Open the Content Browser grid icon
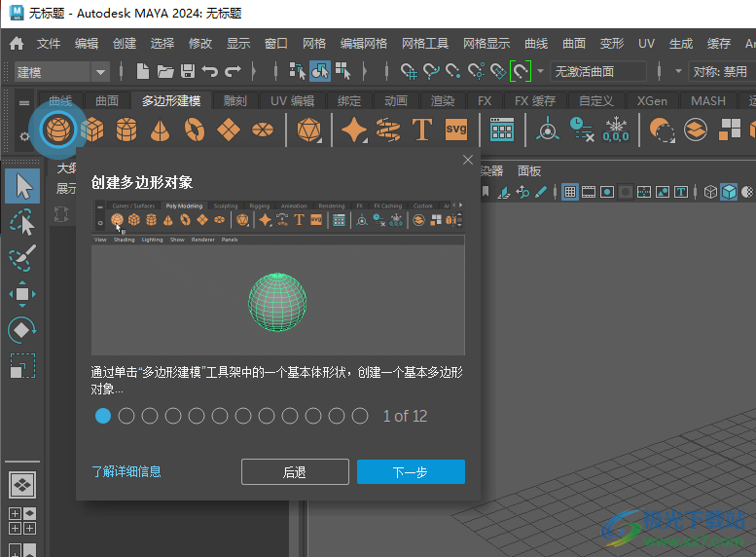 [502, 130]
